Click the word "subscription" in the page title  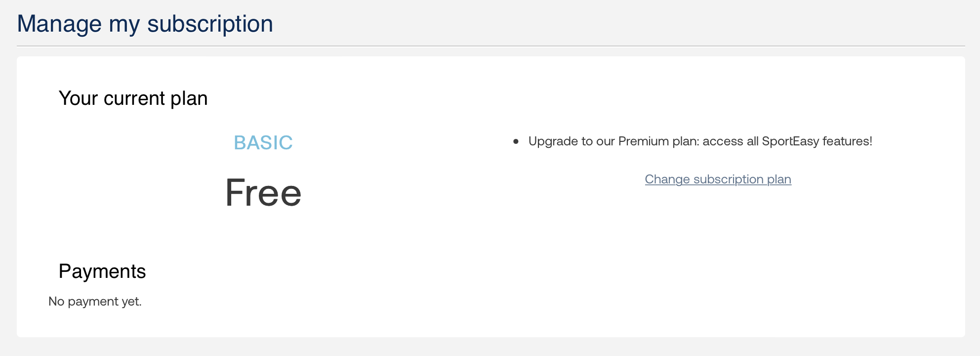(x=210, y=24)
